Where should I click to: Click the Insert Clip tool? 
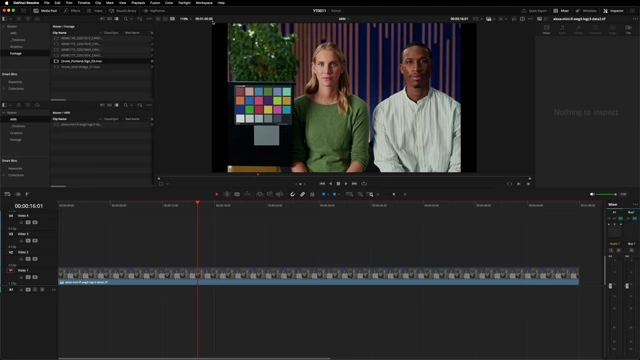pyautogui.click(x=260, y=194)
